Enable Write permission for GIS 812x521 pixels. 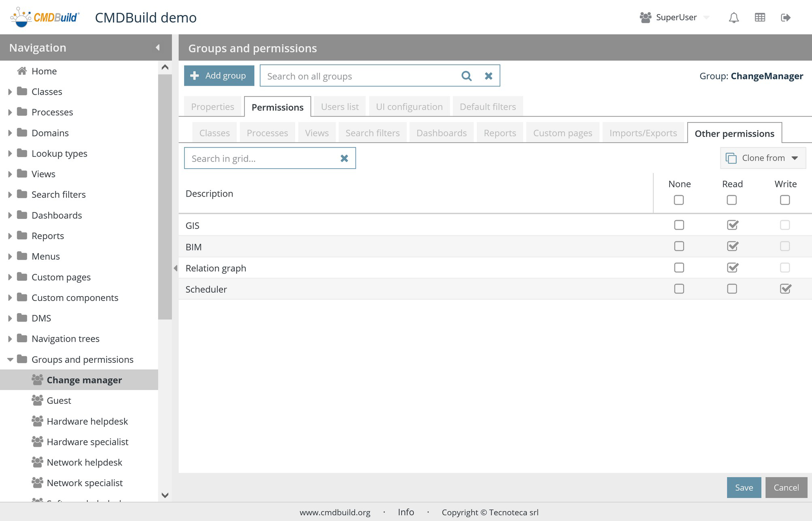[785, 225]
